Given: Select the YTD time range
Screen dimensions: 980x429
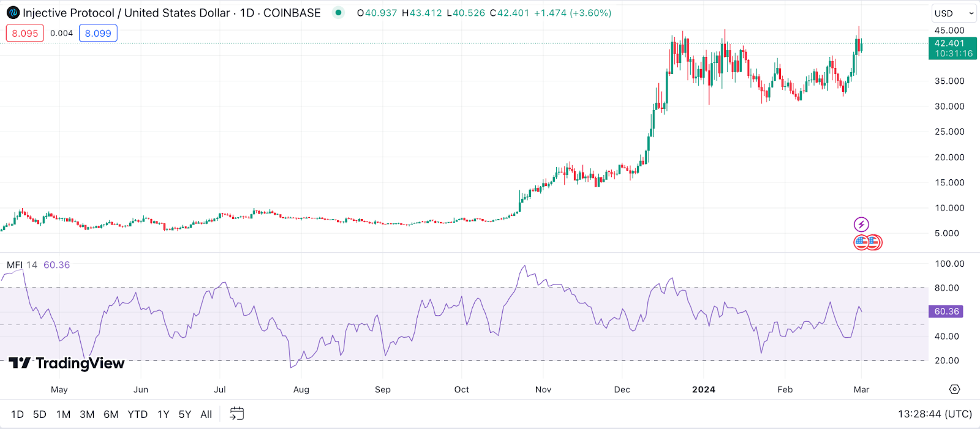Looking at the screenshot, I should [138, 414].
